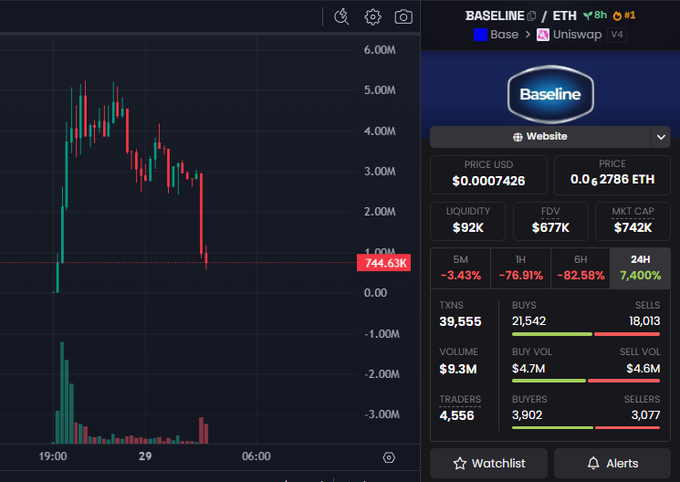Click the Uniswap unicorn icon

coord(543,35)
